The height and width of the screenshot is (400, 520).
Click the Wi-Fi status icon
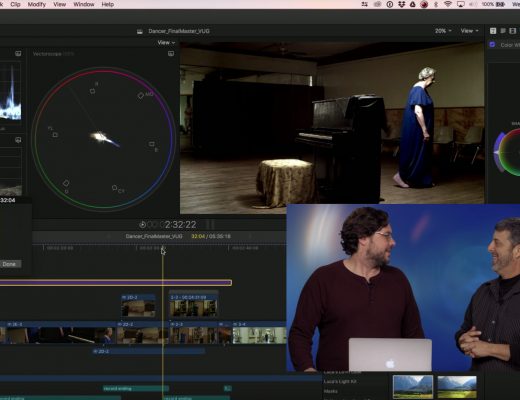pyautogui.click(x=448, y=4)
